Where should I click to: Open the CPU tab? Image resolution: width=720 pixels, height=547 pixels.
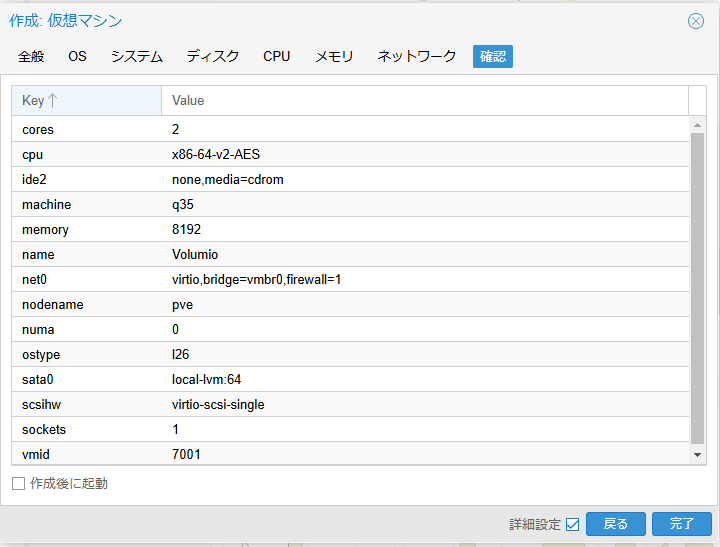[x=276, y=56]
